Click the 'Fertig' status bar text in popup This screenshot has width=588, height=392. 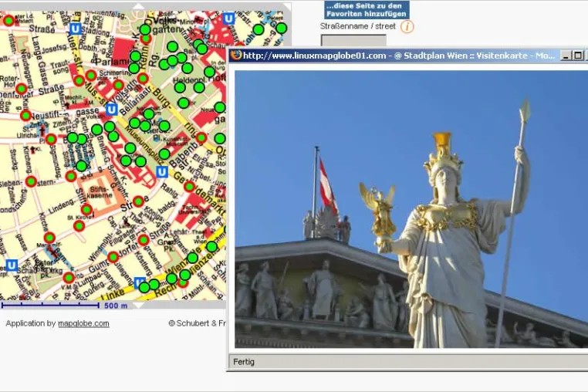tap(244, 362)
